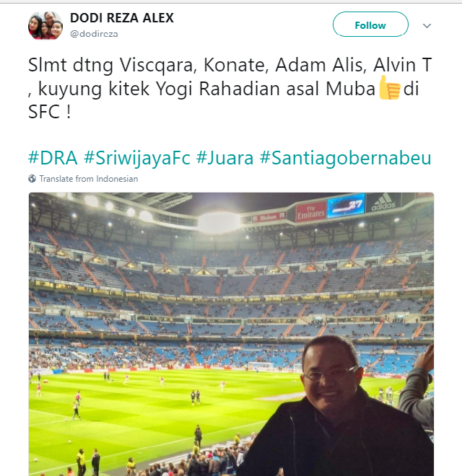This screenshot has height=476, width=462.
Task: Click the thumbs-up emoji in the tweet
Action: click(x=389, y=88)
